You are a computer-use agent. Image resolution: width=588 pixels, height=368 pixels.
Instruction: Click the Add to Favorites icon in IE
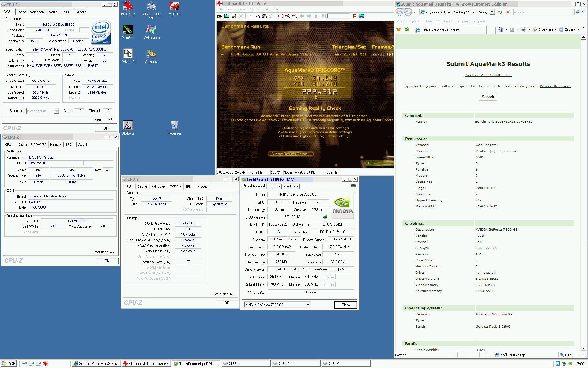point(407,29)
